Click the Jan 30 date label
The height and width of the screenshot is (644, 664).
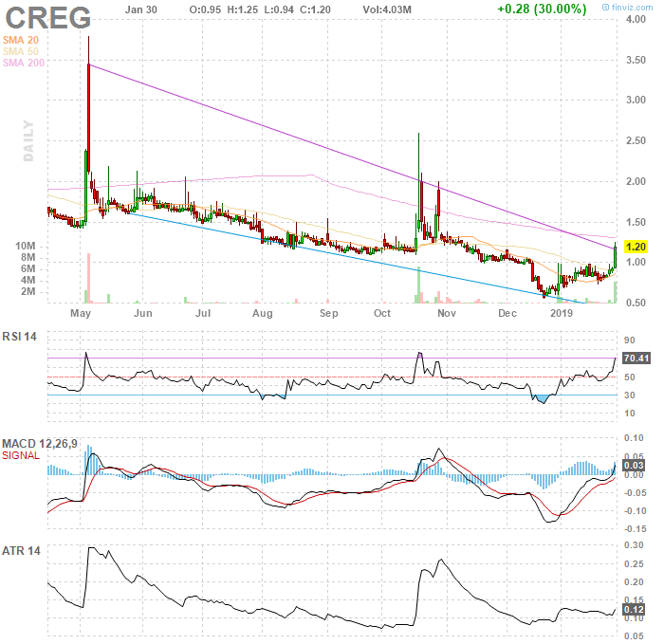pyautogui.click(x=141, y=9)
